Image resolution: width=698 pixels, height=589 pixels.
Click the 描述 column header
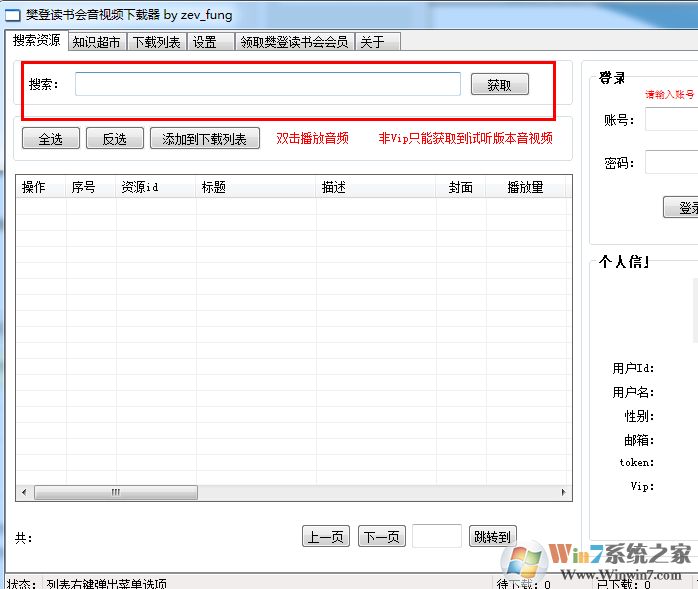click(x=376, y=187)
